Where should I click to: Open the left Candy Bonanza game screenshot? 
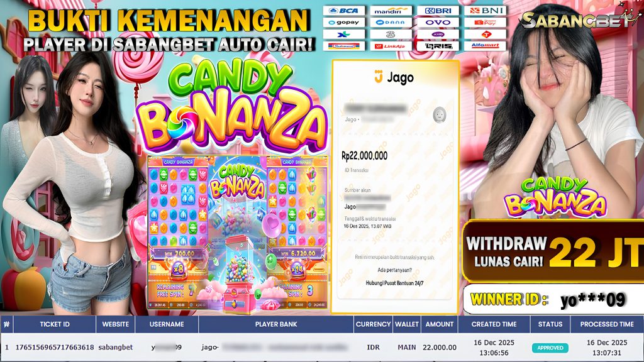pos(178,233)
